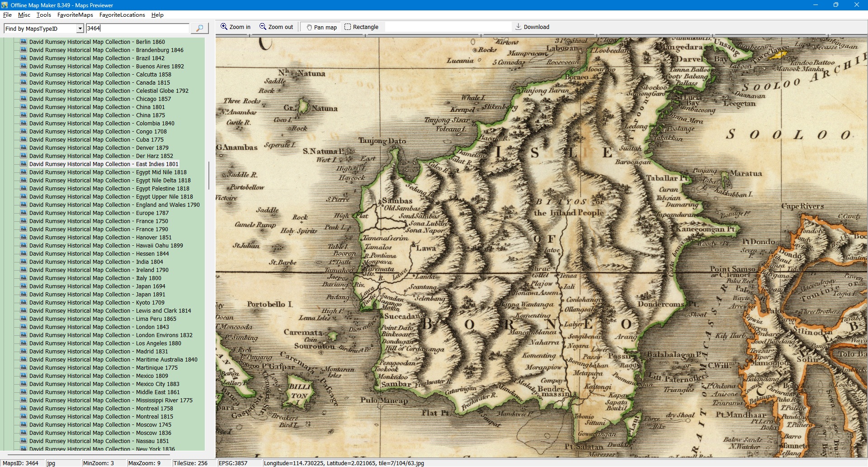Click the map list vertical scrollbar thumb
This screenshot has width=868, height=467.
click(x=208, y=176)
